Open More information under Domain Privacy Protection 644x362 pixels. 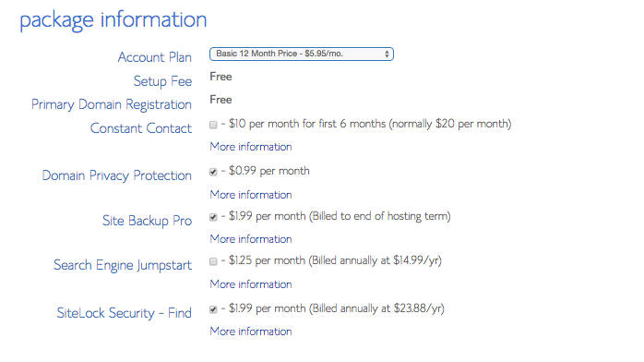251,195
